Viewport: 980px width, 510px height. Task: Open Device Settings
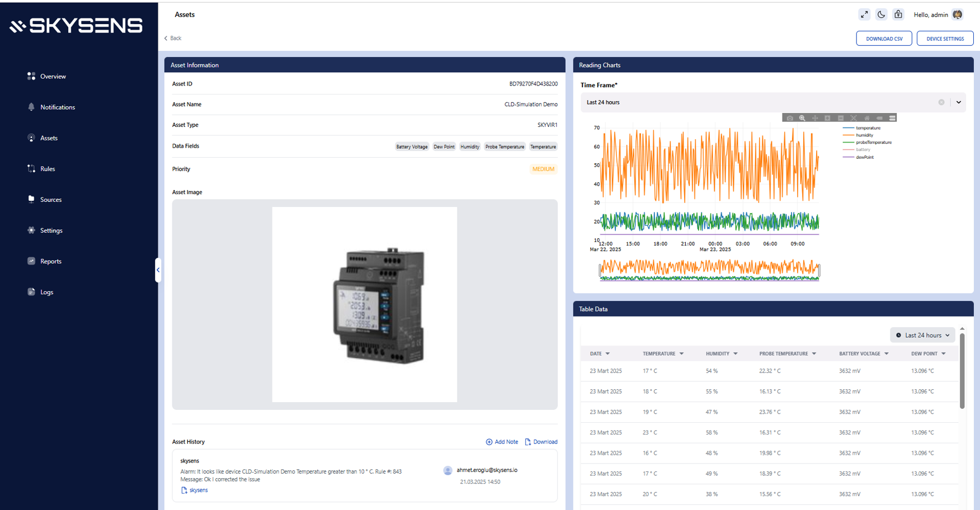pos(945,39)
